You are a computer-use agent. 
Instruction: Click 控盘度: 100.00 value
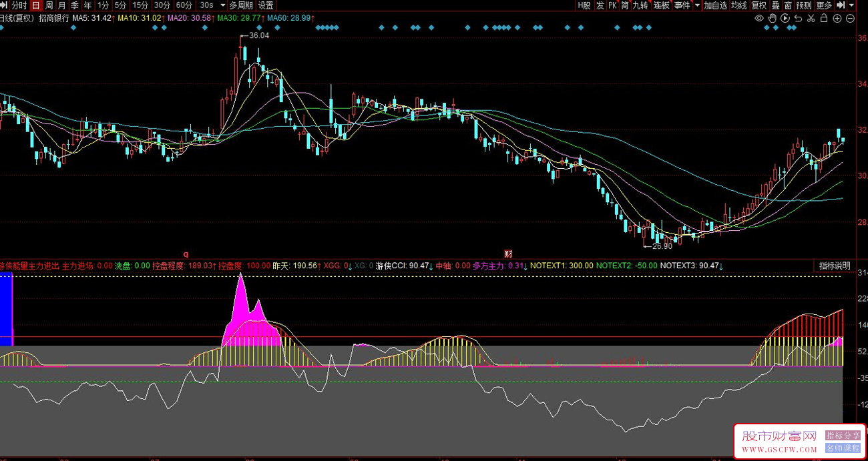point(244,266)
